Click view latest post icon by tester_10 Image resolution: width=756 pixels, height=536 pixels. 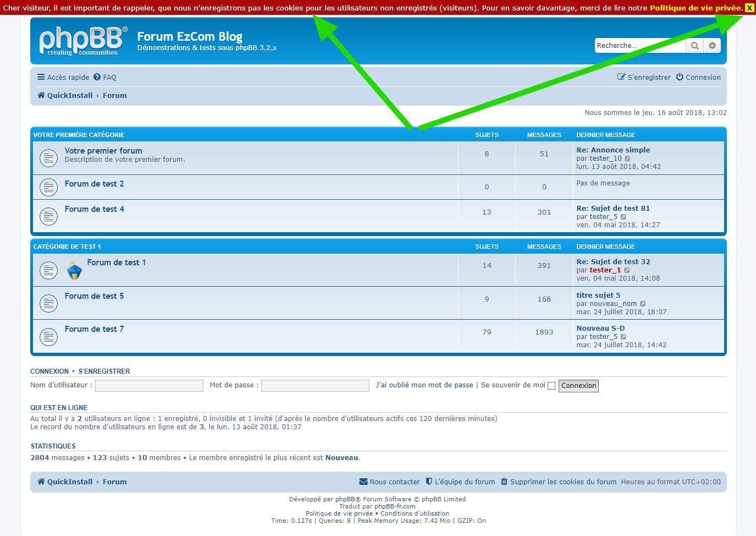tap(627, 158)
